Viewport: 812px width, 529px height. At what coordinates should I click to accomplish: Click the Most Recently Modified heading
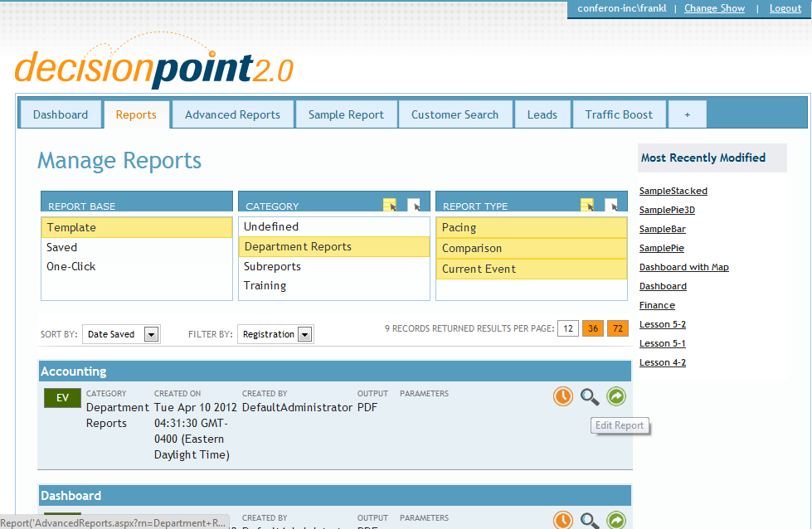[703, 158]
